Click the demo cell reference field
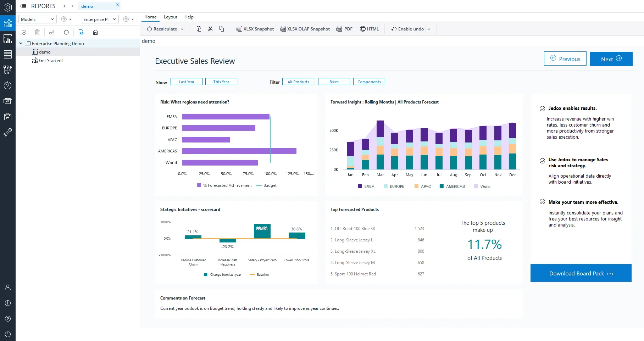The height and width of the screenshot is (341, 644). [392, 41]
